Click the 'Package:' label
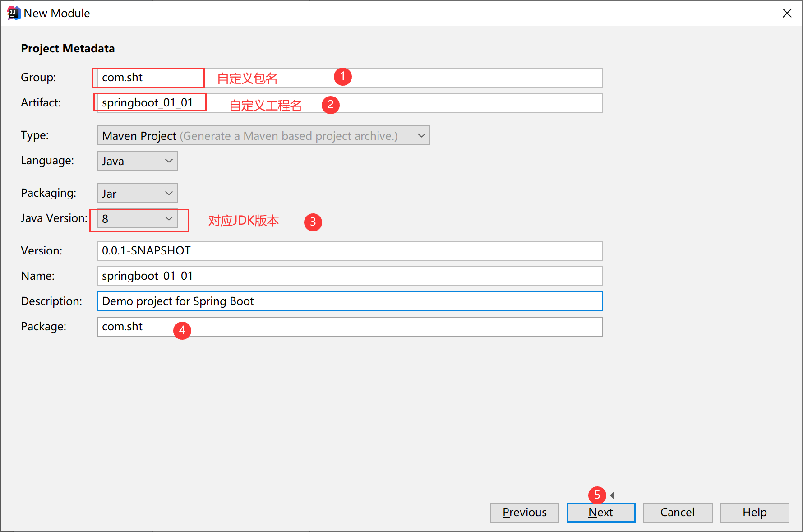Image resolution: width=803 pixels, height=532 pixels. pyautogui.click(x=44, y=327)
